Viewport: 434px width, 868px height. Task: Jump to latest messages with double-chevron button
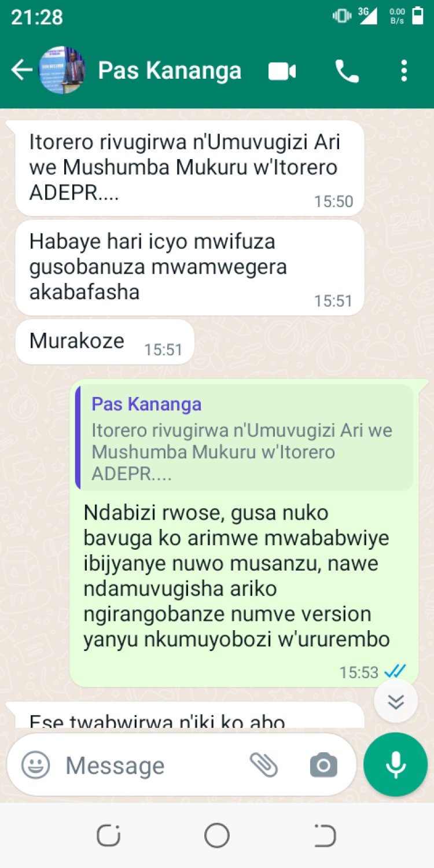(396, 701)
